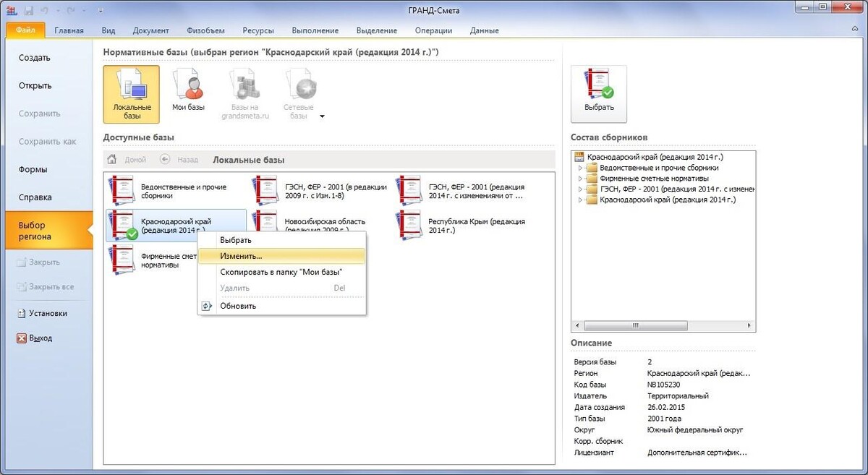Click Закрыть все in the File sidebar
The width and height of the screenshot is (868, 475).
pos(44,286)
